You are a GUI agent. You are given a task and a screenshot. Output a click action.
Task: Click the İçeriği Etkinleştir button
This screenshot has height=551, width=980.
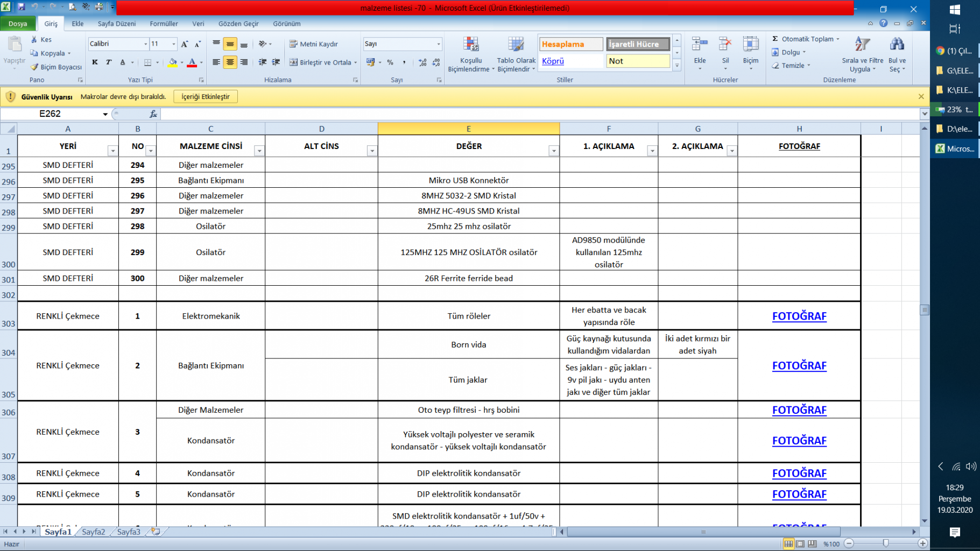[206, 97]
